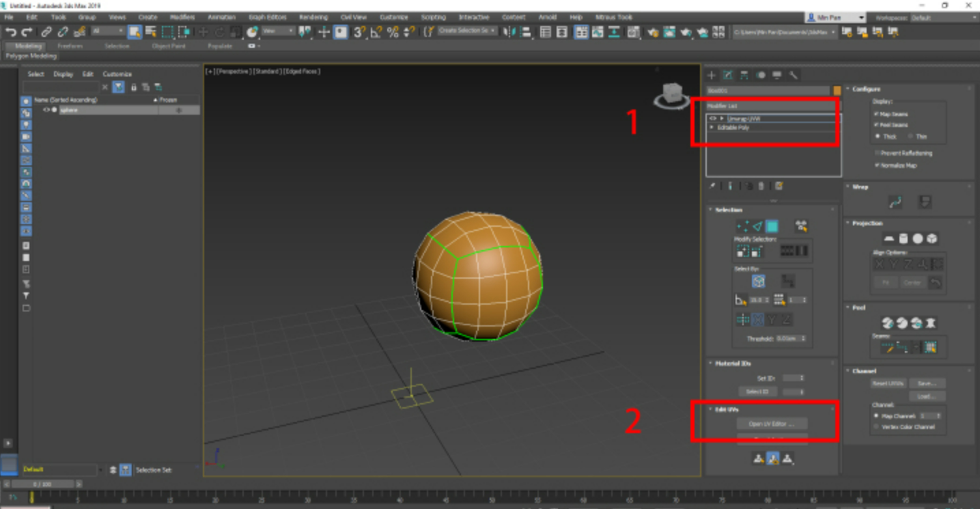Click the Load button in Channel rollout

[x=927, y=396]
